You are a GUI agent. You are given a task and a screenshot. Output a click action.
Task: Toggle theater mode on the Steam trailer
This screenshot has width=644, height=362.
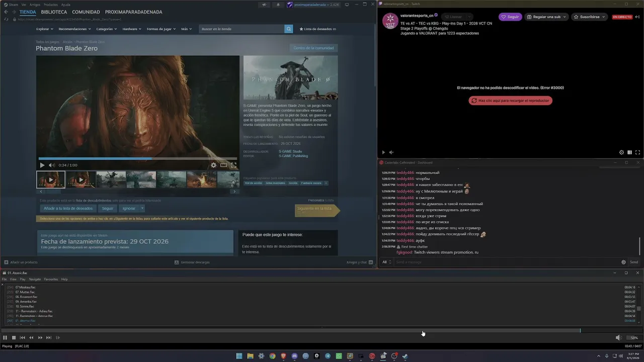coord(223,165)
